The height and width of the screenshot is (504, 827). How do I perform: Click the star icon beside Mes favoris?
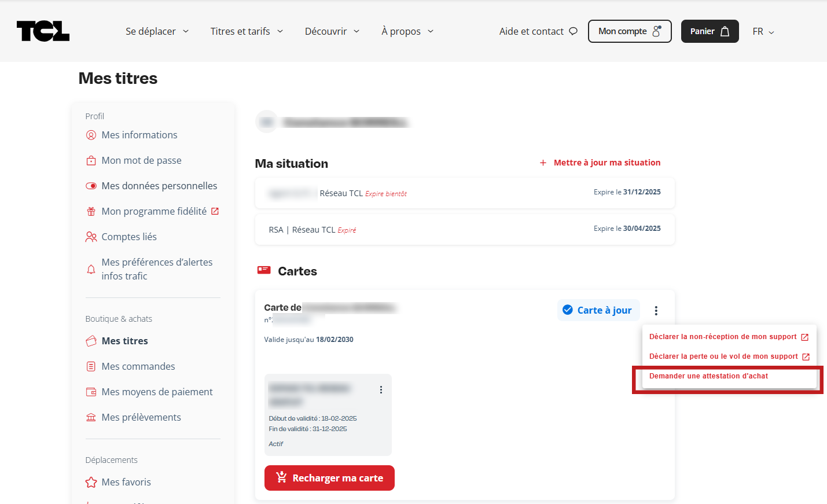click(x=91, y=483)
